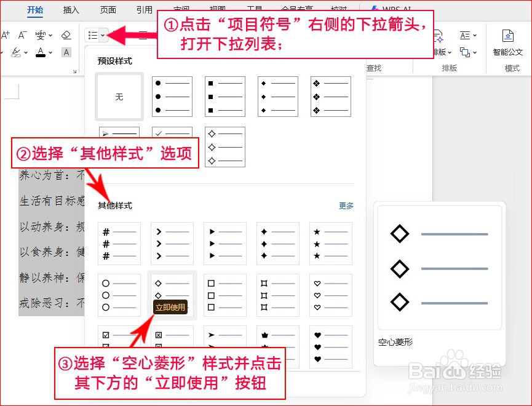Open the 排版 dropdown menu

click(x=450, y=52)
